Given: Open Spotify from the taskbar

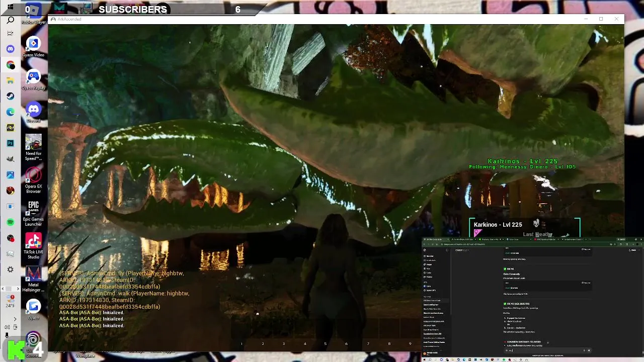Looking at the screenshot, I should (x=10, y=222).
